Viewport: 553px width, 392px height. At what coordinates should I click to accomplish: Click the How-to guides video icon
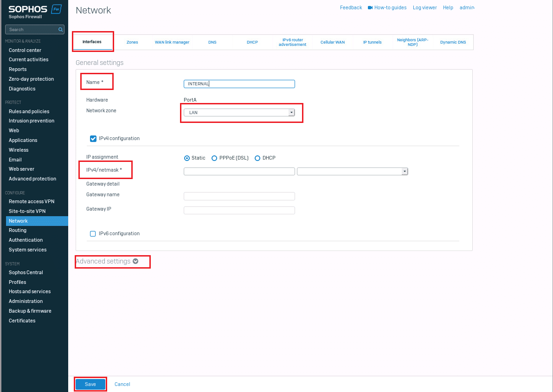click(370, 8)
